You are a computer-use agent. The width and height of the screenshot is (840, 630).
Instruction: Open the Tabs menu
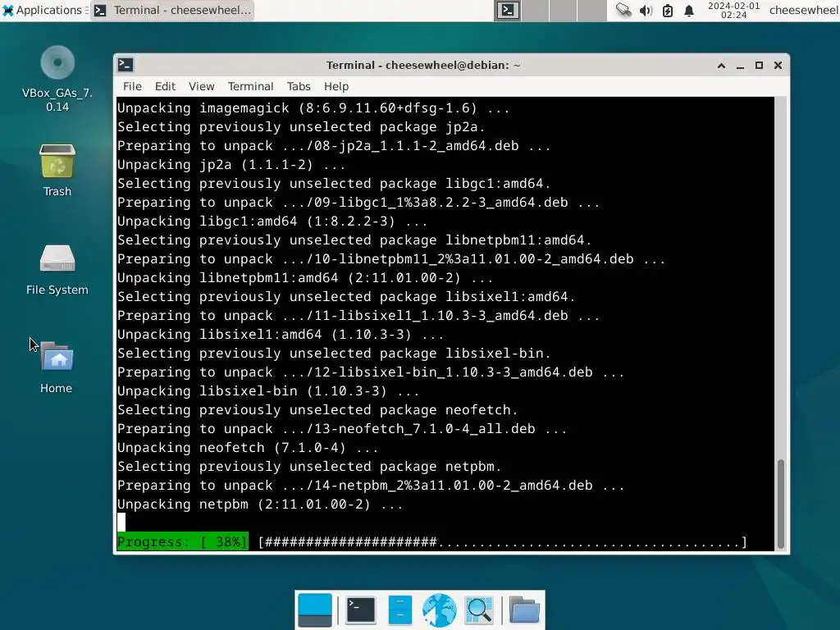coord(299,86)
